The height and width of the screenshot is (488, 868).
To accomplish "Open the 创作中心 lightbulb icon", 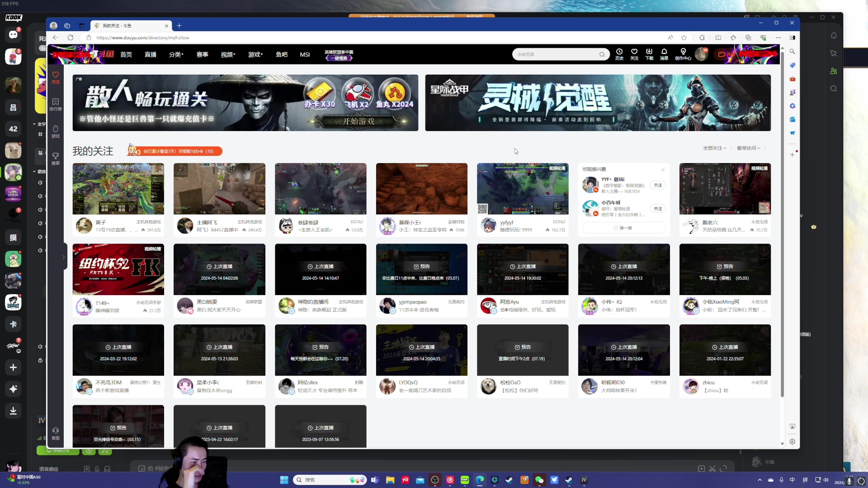I will [683, 54].
